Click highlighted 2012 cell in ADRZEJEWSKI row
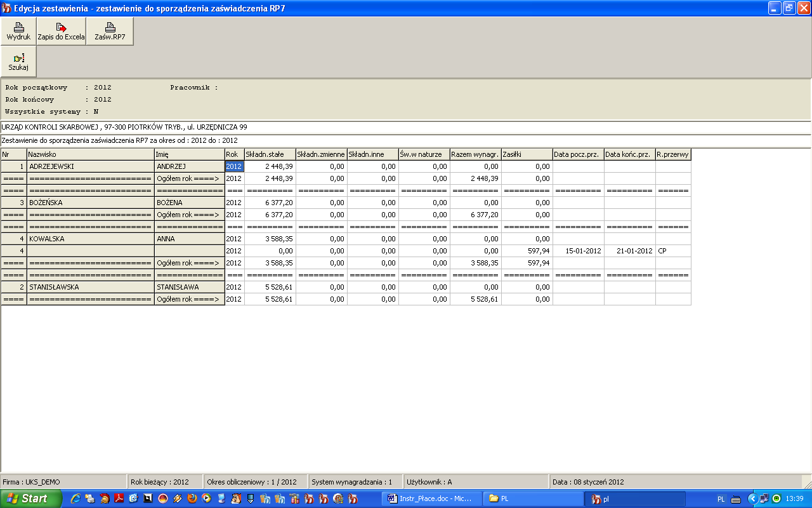812x508 pixels. (235, 166)
